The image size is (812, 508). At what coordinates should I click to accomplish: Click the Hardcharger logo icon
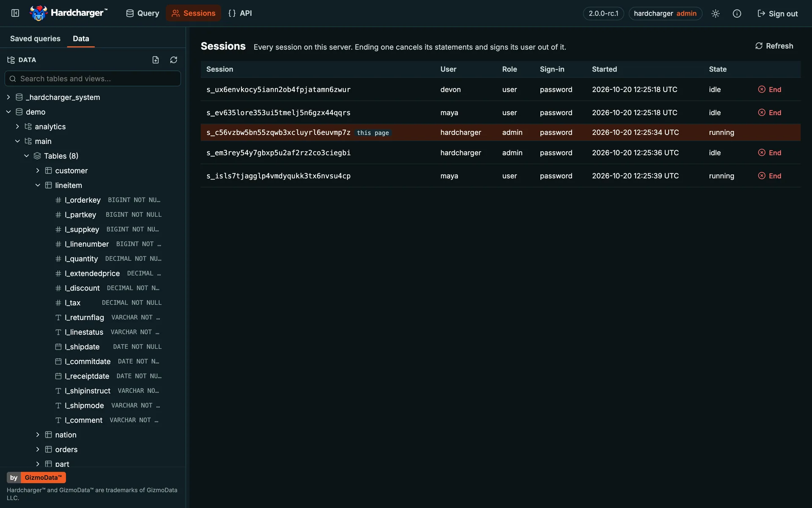pos(38,13)
